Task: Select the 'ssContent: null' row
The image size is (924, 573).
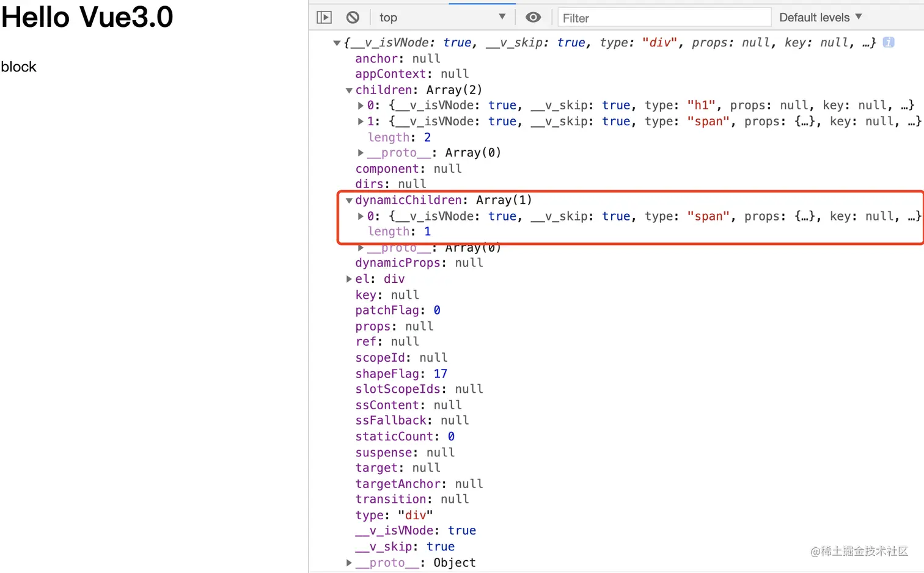Action: click(x=408, y=405)
